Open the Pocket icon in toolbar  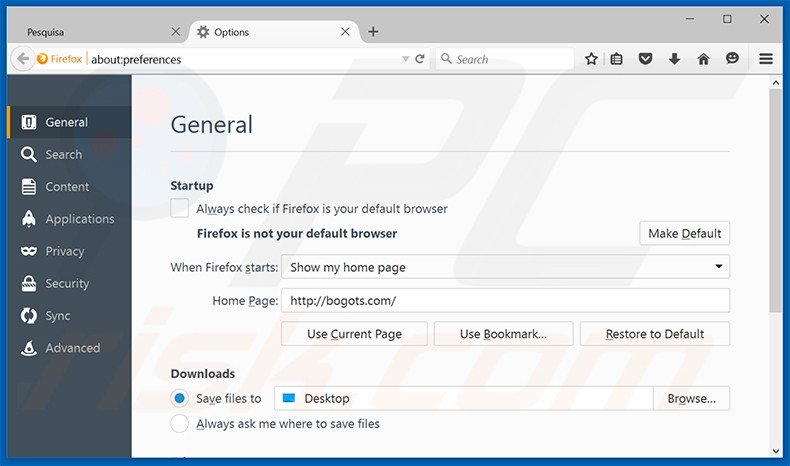point(645,59)
